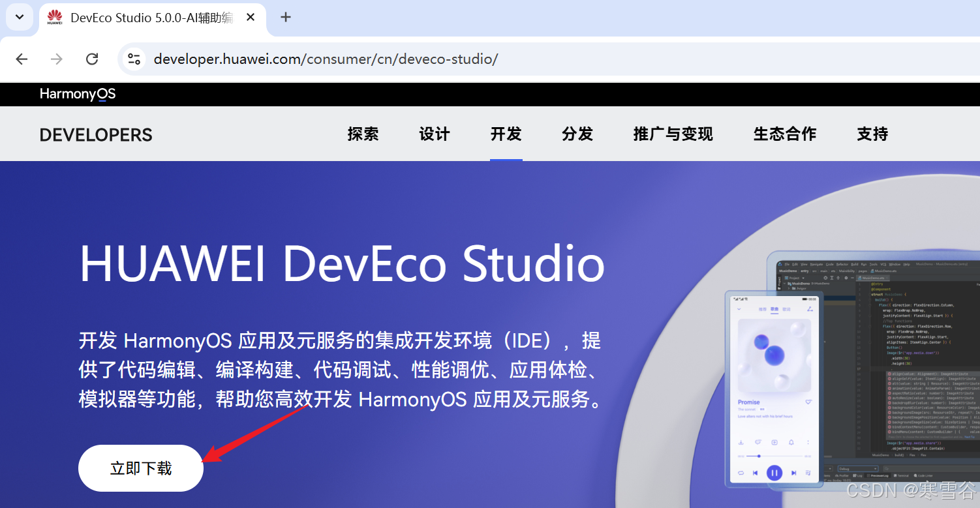The image size is (980, 508).
Task: Click the HUAWEI DevEco Studio heading
Action: (x=342, y=264)
